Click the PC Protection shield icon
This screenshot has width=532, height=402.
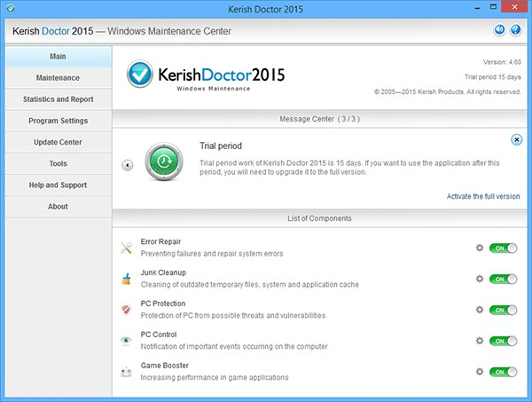pos(126,310)
